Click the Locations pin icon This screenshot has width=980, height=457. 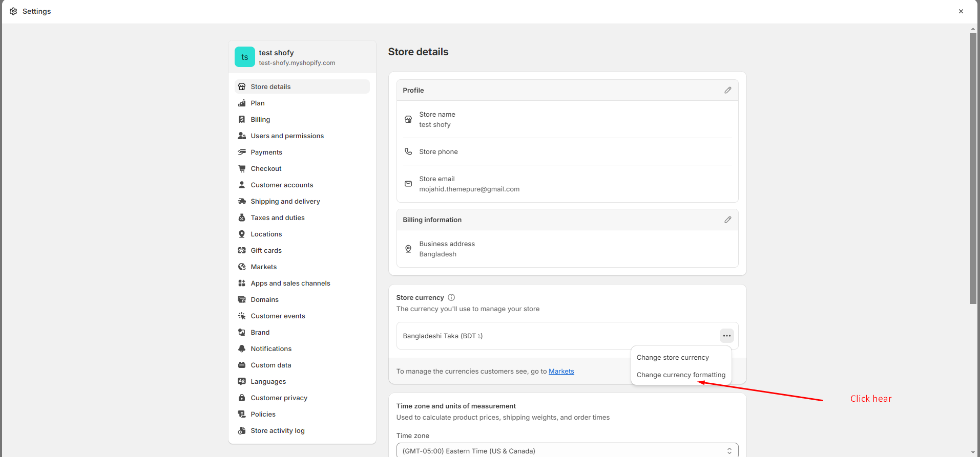point(242,234)
